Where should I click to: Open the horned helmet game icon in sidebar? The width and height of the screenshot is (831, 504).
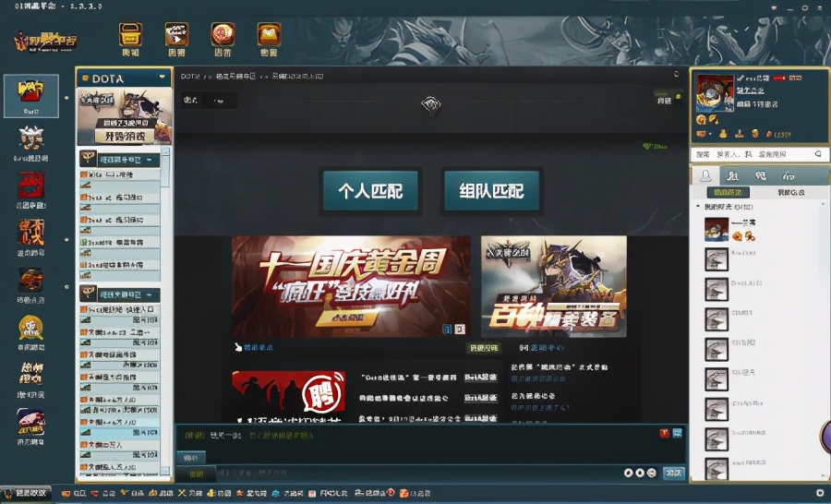(30, 138)
